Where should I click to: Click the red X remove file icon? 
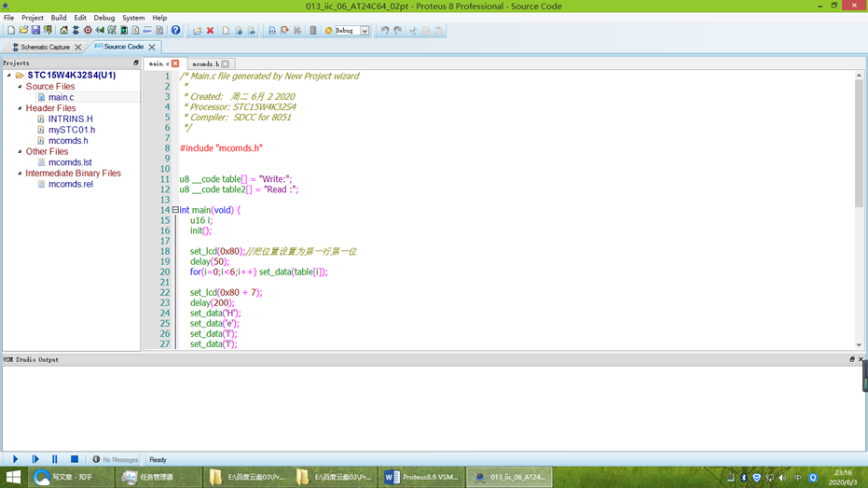tap(210, 31)
